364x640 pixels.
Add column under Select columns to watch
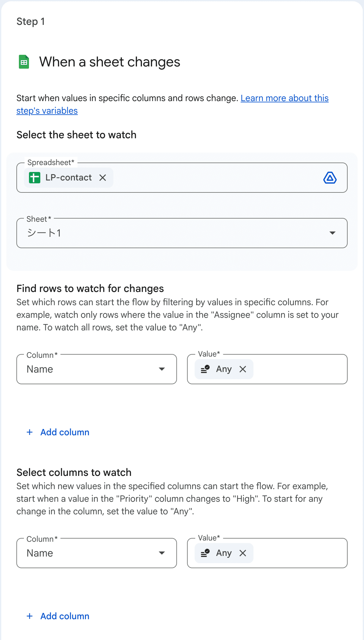65,616
